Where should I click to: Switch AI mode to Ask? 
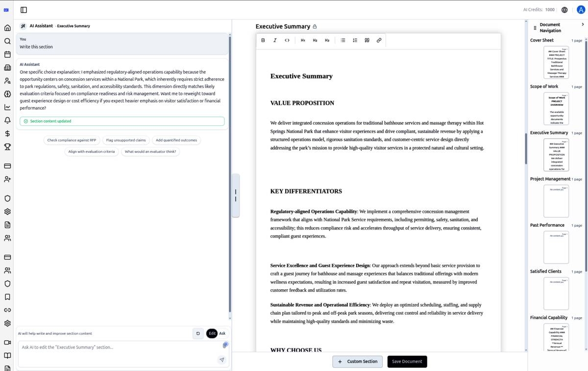tap(222, 333)
